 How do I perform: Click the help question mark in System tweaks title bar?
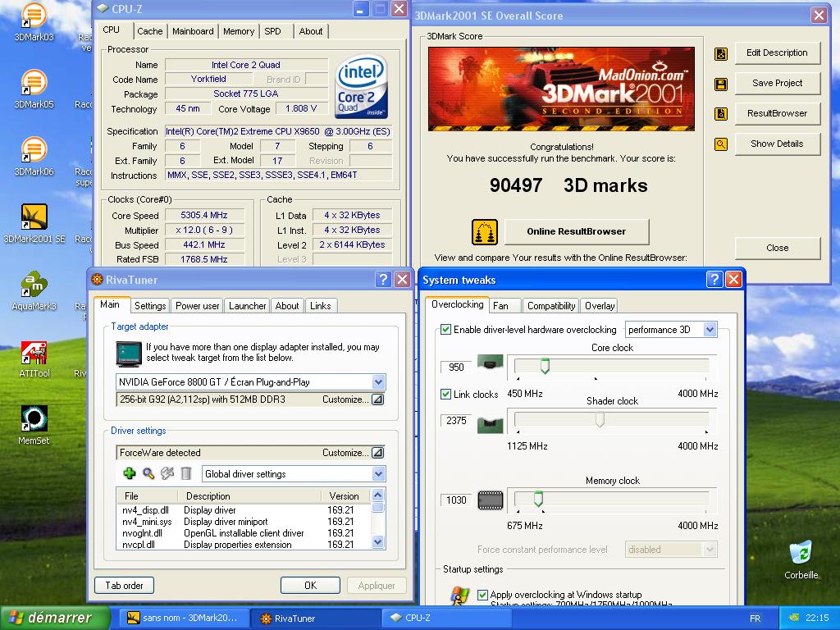click(x=714, y=279)
